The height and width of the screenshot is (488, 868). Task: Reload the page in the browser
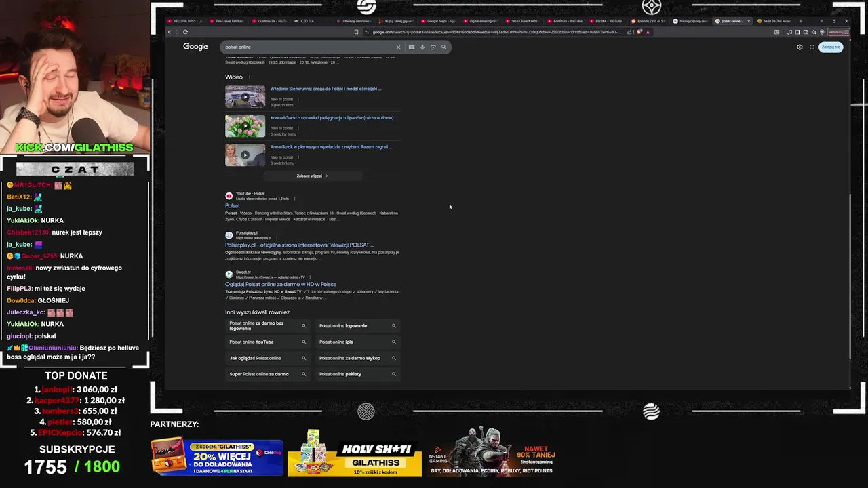point(185,32)
